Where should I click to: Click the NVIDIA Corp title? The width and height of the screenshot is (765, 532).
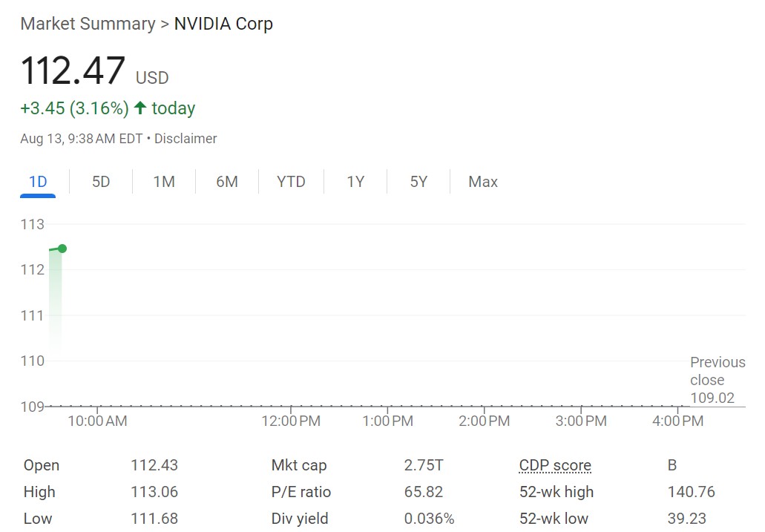(x=223, y=24)
